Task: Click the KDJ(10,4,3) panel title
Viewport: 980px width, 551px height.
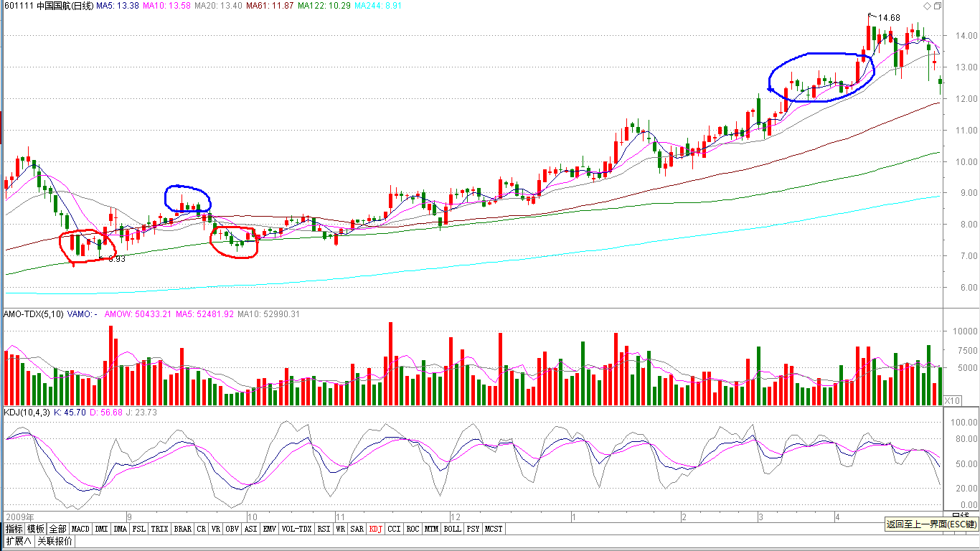Action: click(27, 413)
